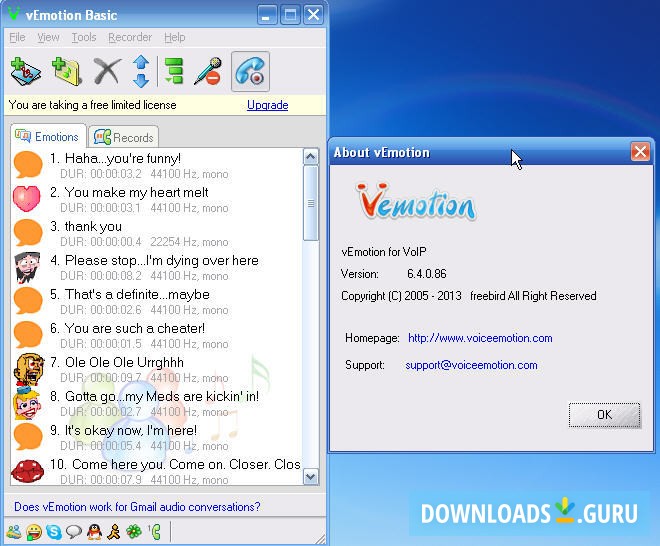This screenshot has width=660, height=546.
Task: Click the orange bubble icon beside 'It's okay now'
Action: pos(28,437)
